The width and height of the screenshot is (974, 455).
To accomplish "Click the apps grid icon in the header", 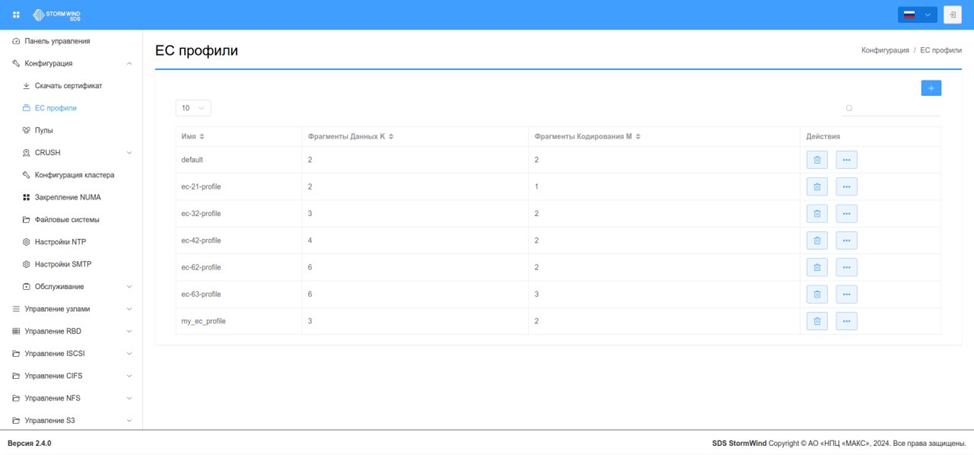I will 16,14.
